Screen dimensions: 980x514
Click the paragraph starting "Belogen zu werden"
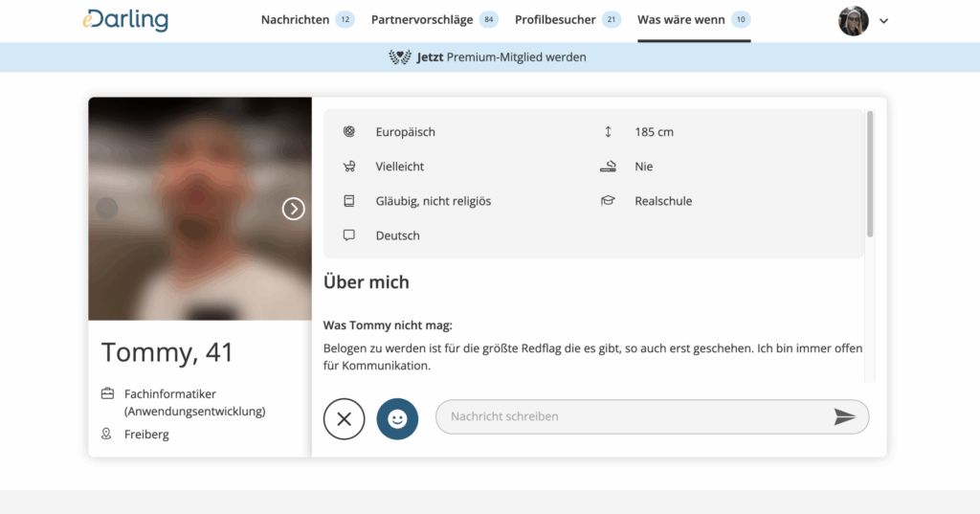coord(592,356)
